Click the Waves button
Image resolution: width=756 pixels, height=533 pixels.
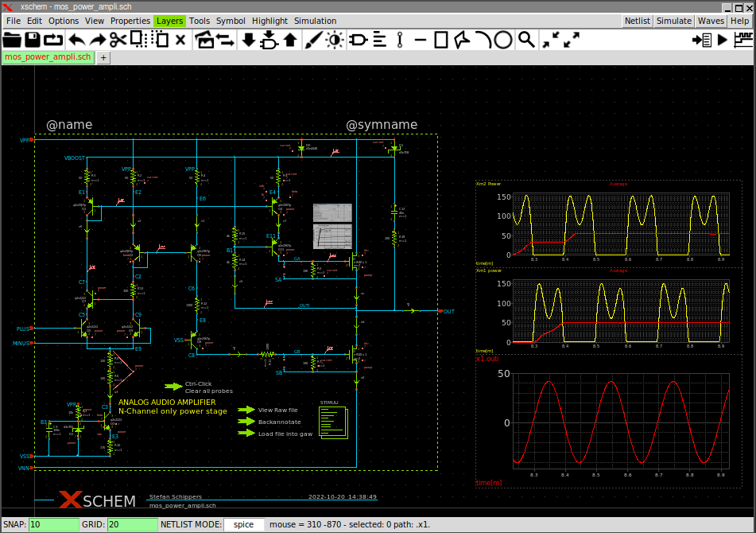(711, 21)
